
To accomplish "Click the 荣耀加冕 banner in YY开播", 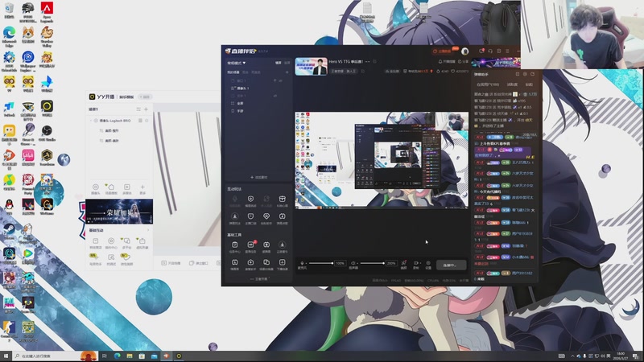I will pyautogui.click(x=119, y=212).
